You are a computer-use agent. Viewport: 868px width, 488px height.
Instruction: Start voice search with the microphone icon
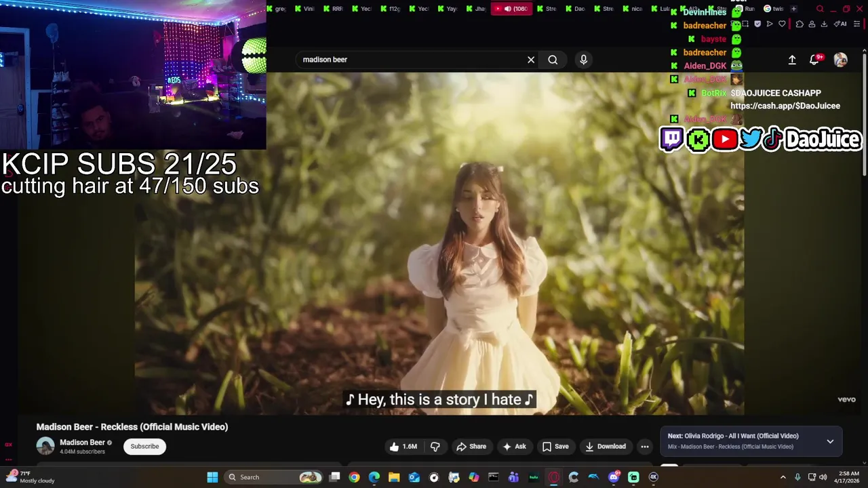[x=583, y=60]
